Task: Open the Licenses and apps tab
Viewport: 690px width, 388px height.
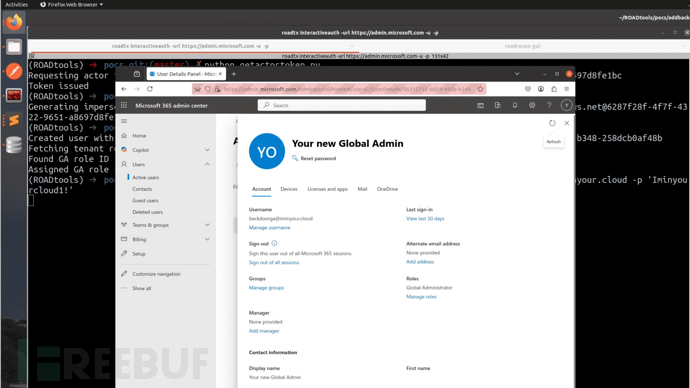Action: [327, 189]
